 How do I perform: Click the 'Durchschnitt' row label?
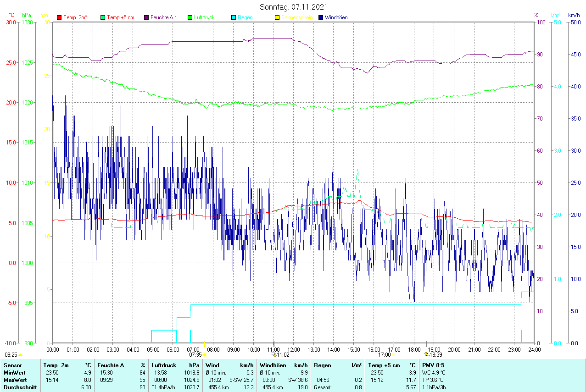pyautogui.click(x=19, y=387)
